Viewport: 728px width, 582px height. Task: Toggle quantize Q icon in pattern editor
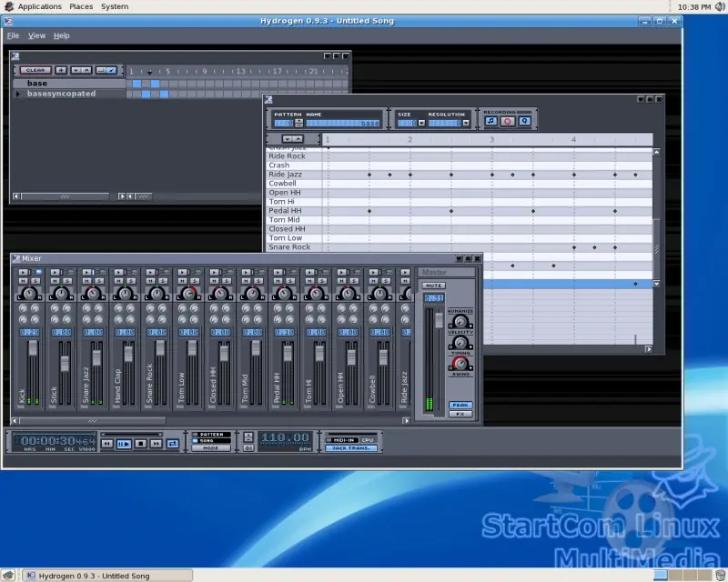point(525,121)
